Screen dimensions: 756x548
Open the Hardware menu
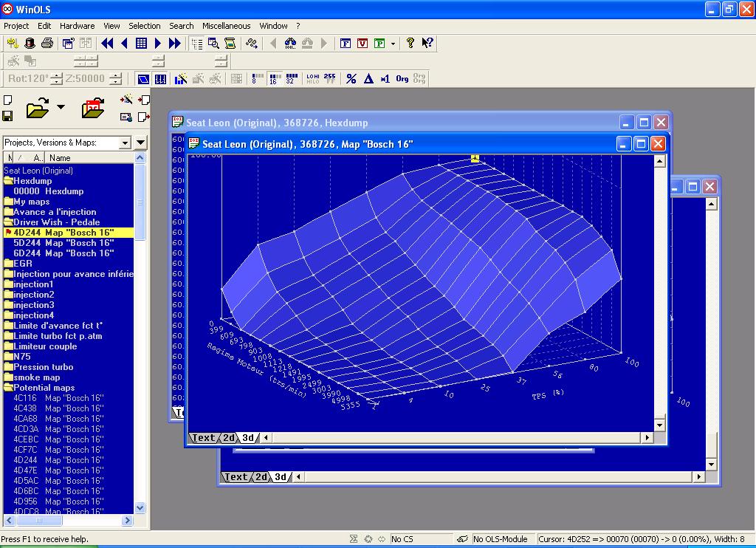(77, 26)
